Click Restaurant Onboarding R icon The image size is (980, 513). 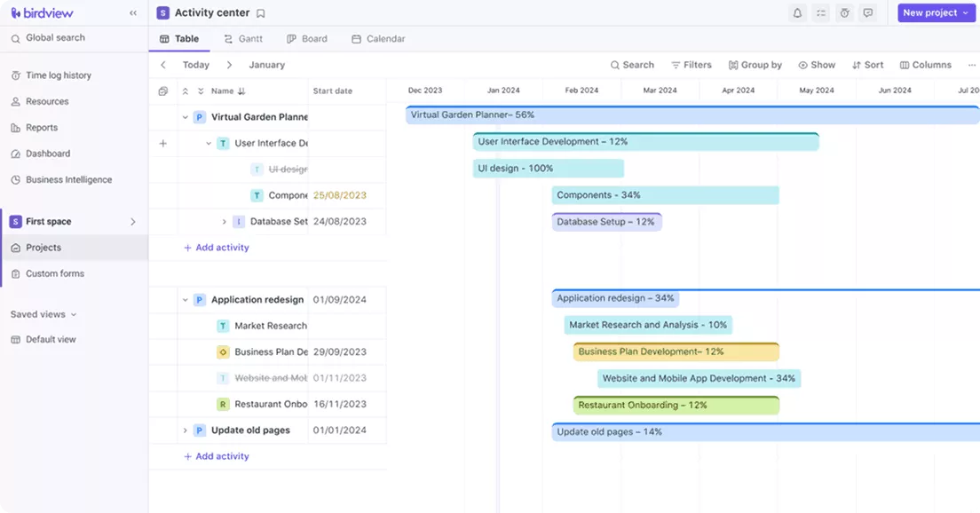[223, 405]
